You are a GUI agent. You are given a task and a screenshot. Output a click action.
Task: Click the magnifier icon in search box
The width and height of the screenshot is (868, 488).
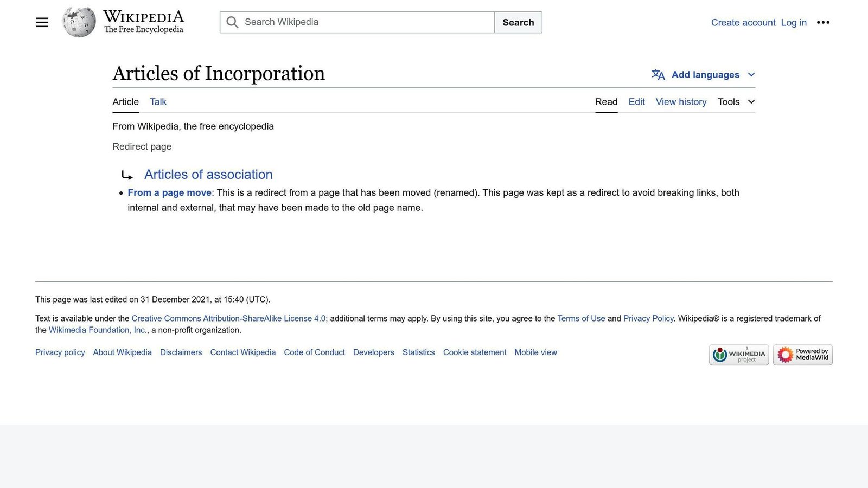(232, 22)
